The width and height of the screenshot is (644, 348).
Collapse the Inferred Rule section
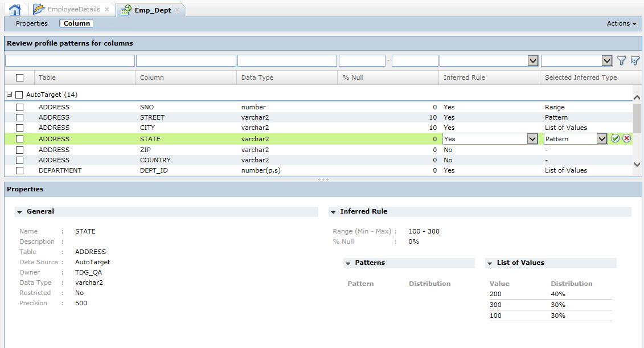point(333,212)
